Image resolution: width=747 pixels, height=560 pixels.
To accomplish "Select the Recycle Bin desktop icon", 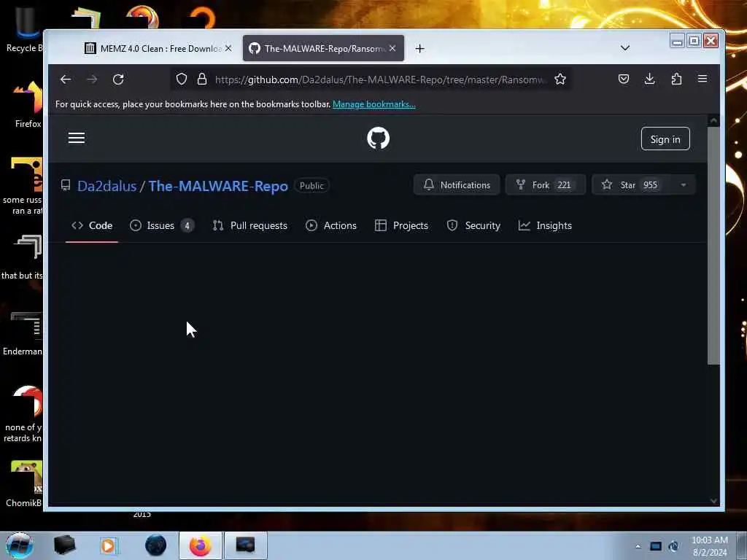I will [25, 31].
